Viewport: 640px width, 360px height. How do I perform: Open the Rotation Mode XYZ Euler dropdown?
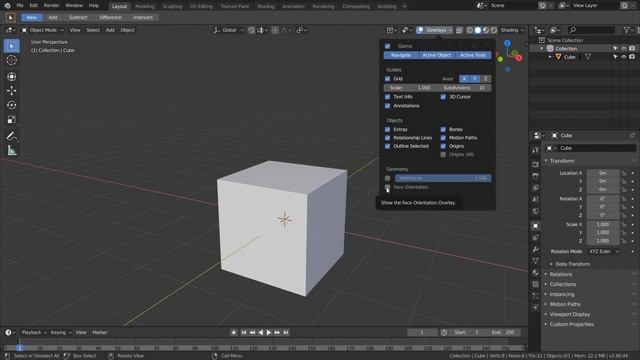click(x=604, y=251)
